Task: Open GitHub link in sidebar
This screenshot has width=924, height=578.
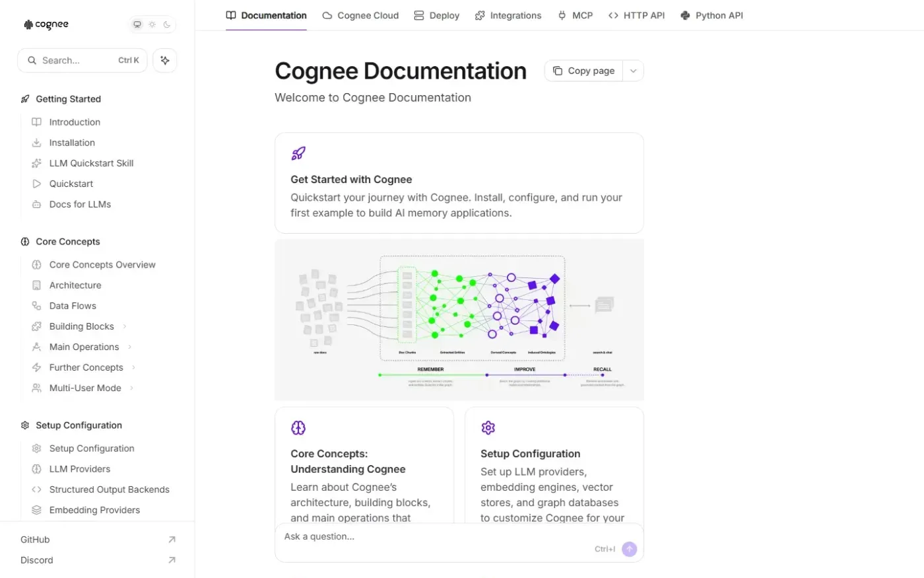Action: point(98,540)
